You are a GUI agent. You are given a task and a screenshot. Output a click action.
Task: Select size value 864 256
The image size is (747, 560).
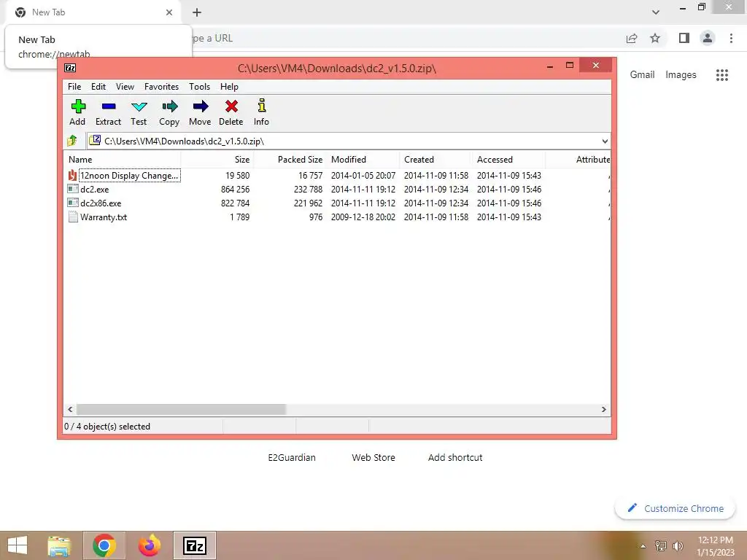236,189
